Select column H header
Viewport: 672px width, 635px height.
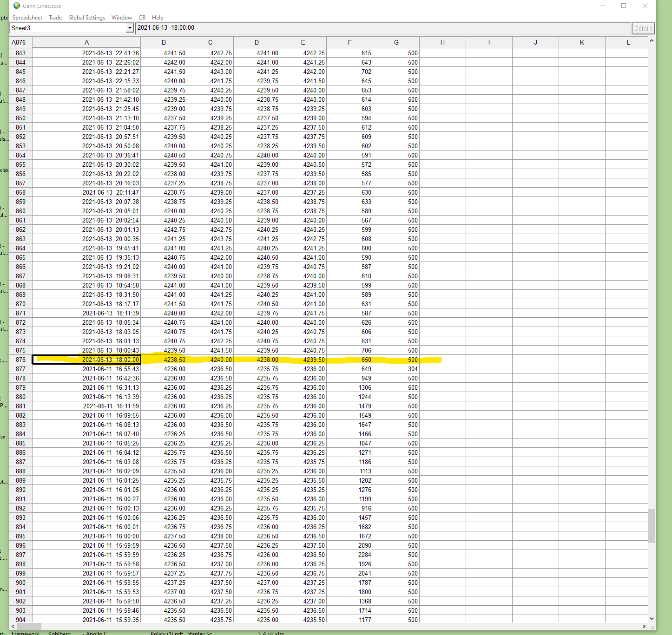[442, 42]
